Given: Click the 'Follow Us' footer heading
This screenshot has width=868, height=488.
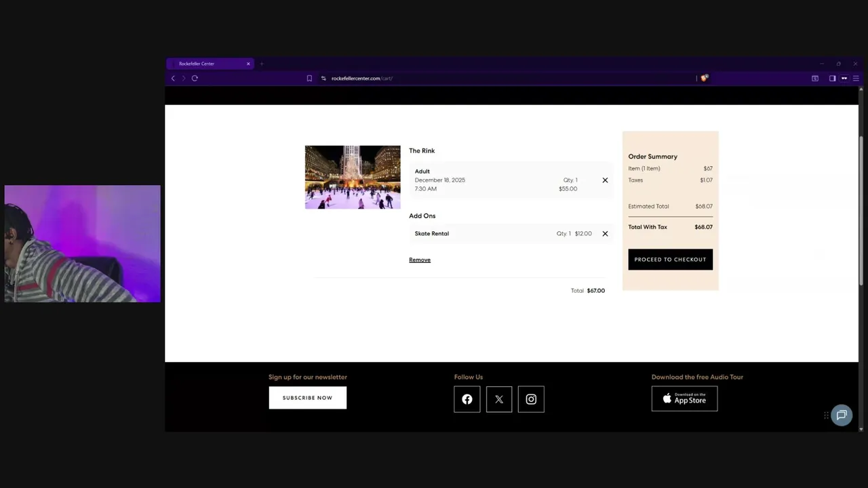Looking at the screenshot, I should click(x=469, y=377).
